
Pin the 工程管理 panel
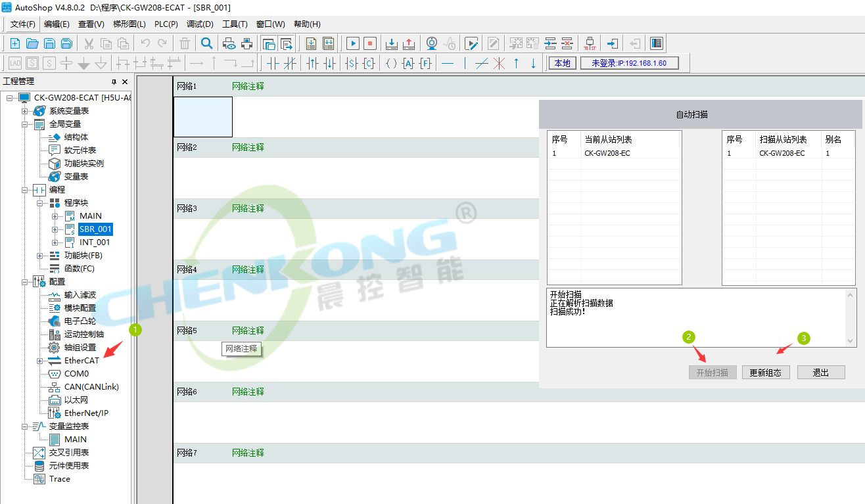click(114, 81)
